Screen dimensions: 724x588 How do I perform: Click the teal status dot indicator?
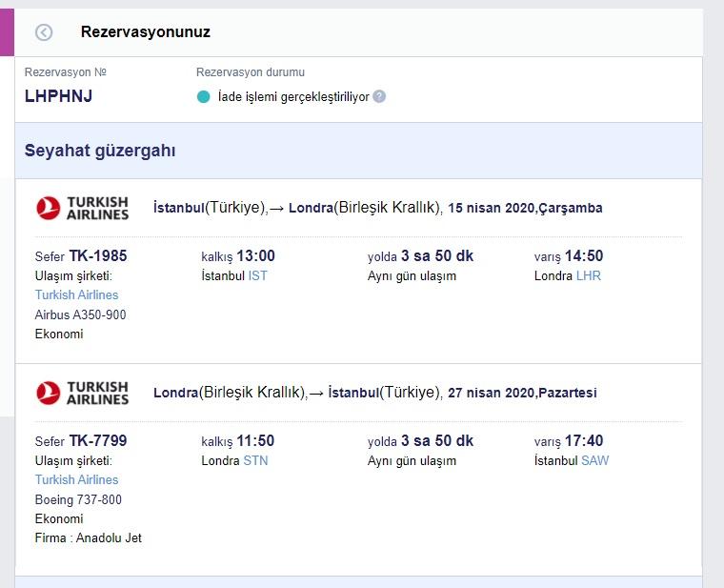pos(203,96)
